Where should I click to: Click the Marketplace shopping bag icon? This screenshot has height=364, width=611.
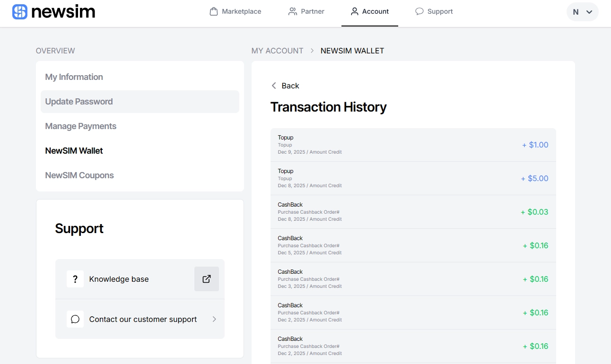(214, 11)
